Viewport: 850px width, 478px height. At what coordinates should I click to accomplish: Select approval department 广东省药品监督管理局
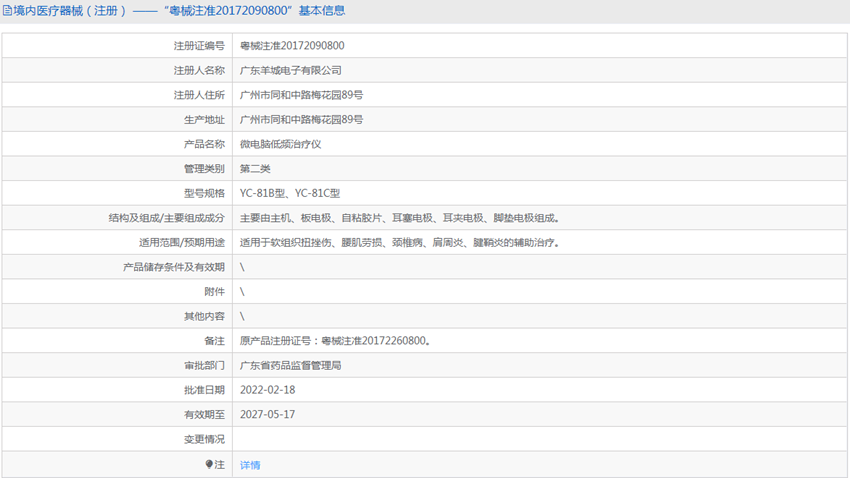coord(291,365)
